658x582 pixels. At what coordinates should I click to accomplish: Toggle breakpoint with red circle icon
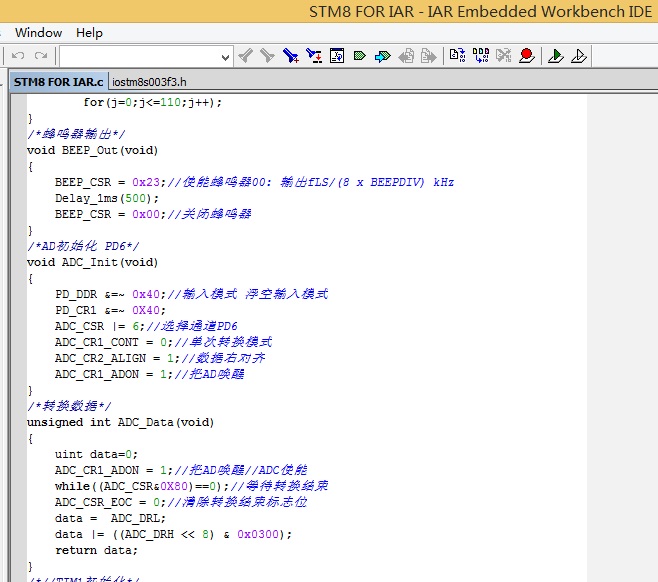(527, 55)
